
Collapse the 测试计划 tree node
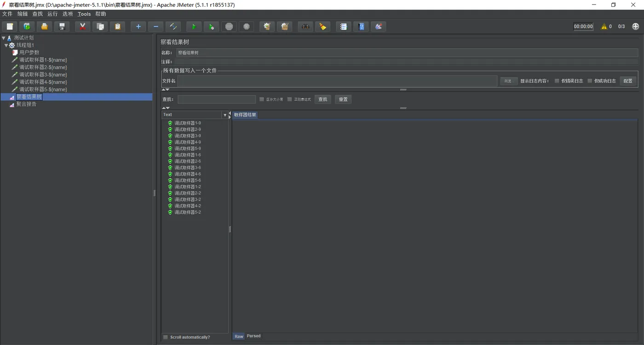point(4,38)
